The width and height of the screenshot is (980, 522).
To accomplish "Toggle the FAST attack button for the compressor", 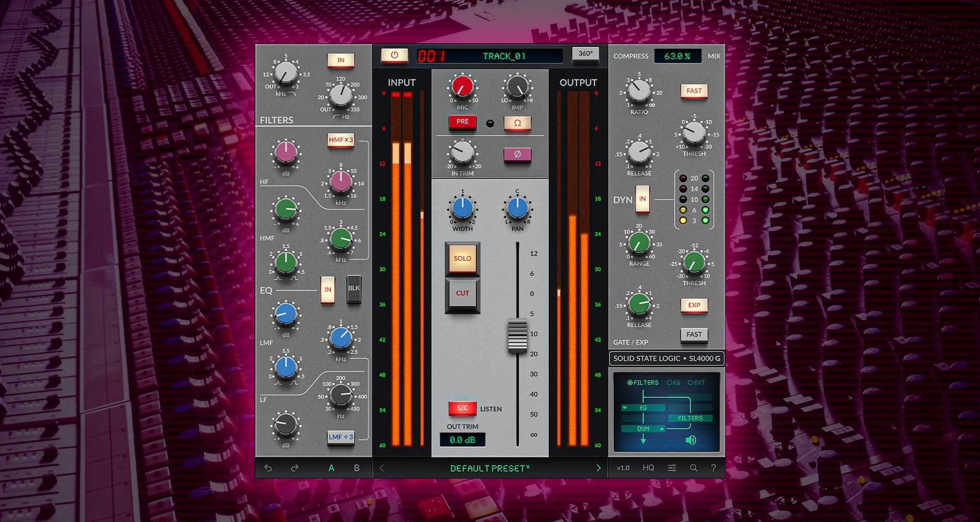I will click(x=694, y=91).
